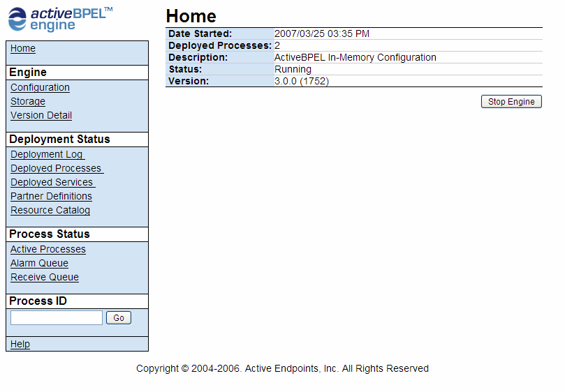565x392 pixels.
Task: Click the Running status value
Action: 293,70
